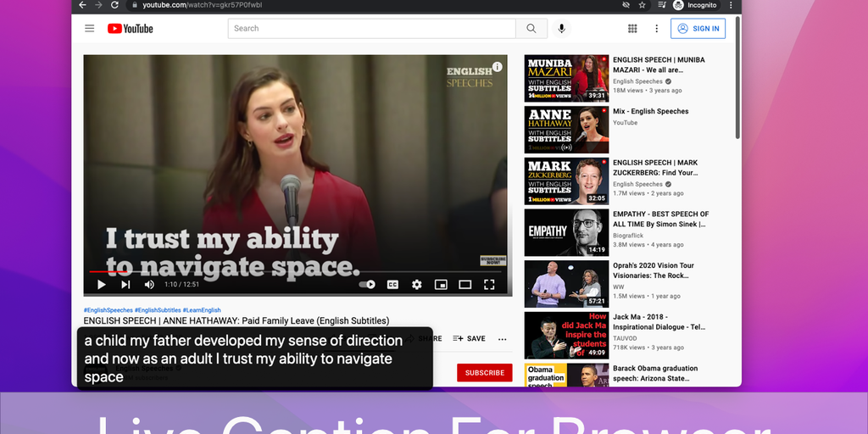Open YouTube settings three-dot menu
Viewport: 868px width, 434px height.
click(656, 29)
